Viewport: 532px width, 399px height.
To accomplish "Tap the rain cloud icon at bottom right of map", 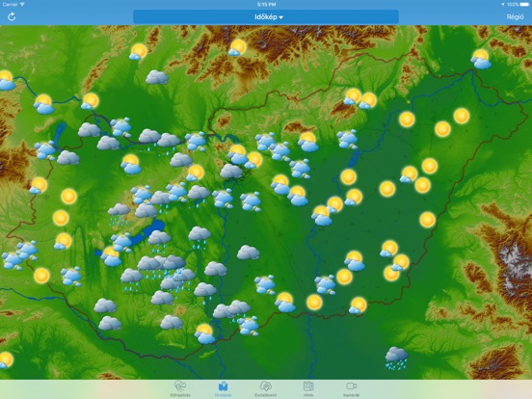I will pyautogui.click(x=396, y=358).
